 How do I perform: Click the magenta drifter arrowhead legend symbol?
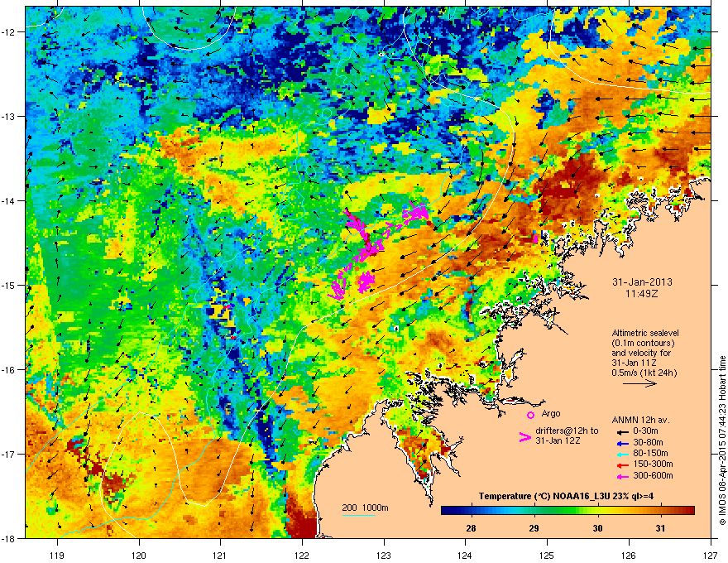(525, 437)
